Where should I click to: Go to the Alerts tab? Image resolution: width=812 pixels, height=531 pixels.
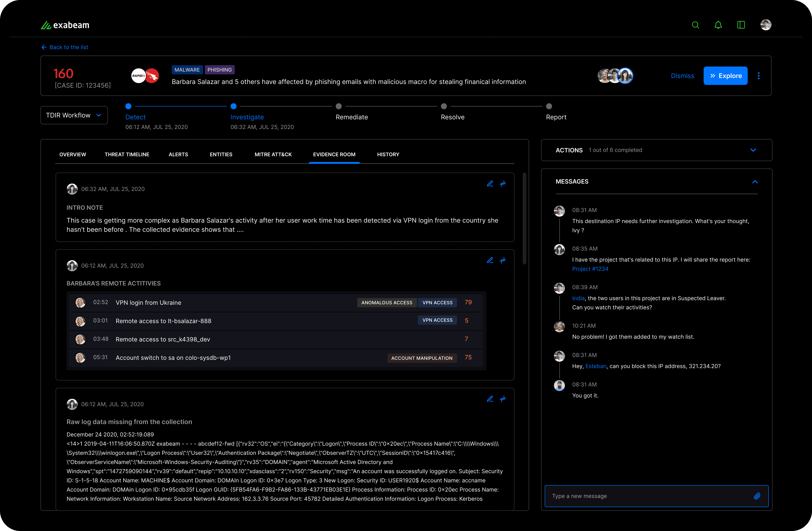point(178,154)
